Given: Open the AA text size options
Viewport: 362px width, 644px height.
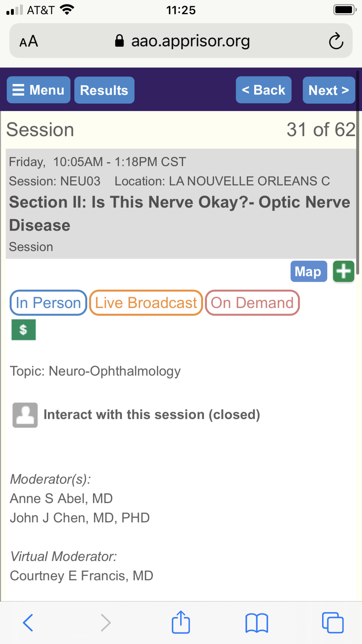Looking at the screenshot, I should point(29,42).
